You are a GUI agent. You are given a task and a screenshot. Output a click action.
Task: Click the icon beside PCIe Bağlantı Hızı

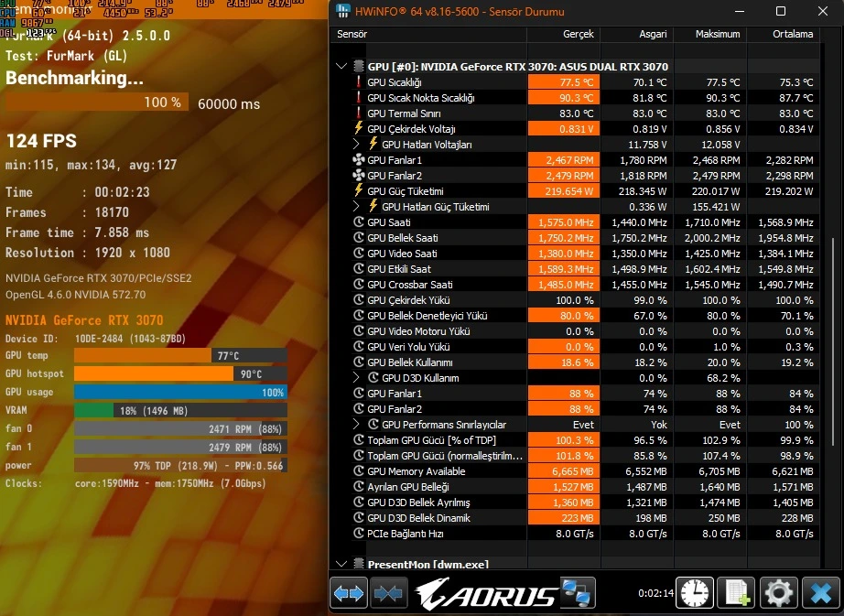[359, 533]
